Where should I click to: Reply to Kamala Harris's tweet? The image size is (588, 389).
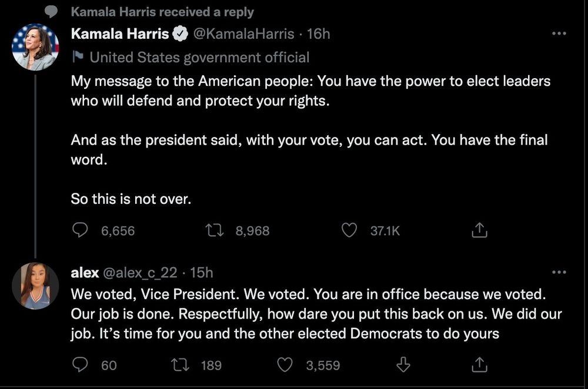80,230
